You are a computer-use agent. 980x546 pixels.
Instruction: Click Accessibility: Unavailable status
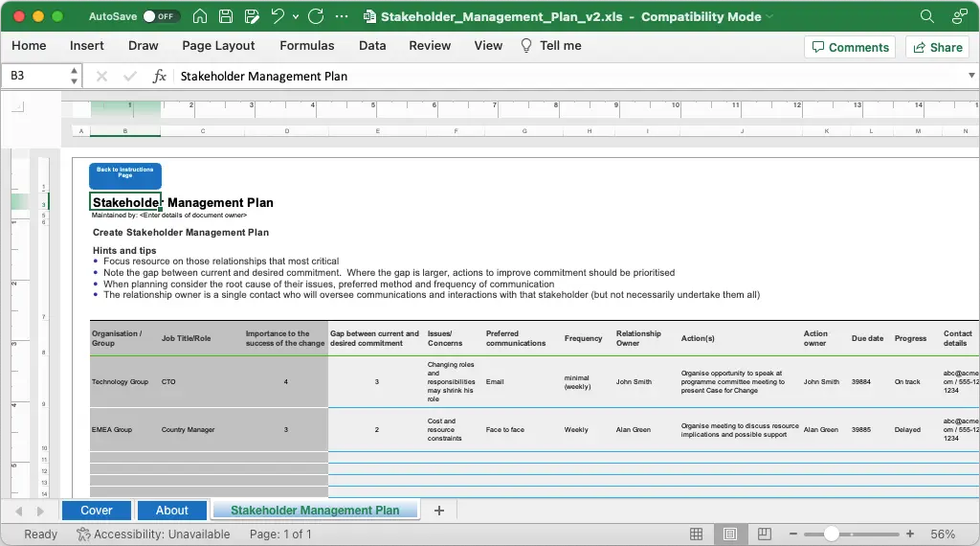coord(153,535)
